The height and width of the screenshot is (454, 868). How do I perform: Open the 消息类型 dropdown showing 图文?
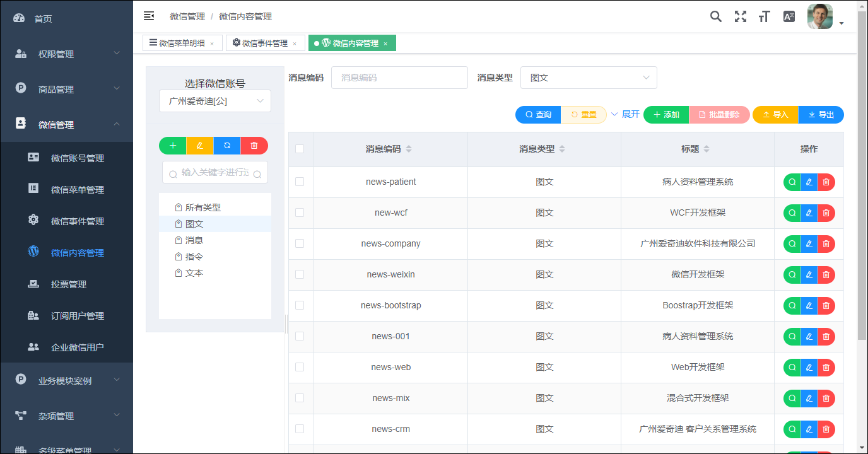coord(589,78)
